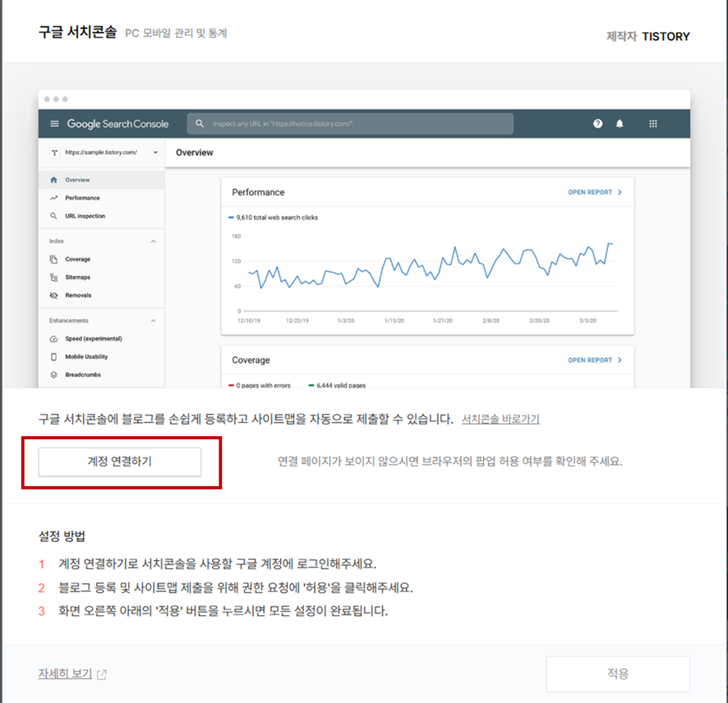The width and height of the screenshot is (728, 703).
Task: Click the 적용 button
Action: 618,673
